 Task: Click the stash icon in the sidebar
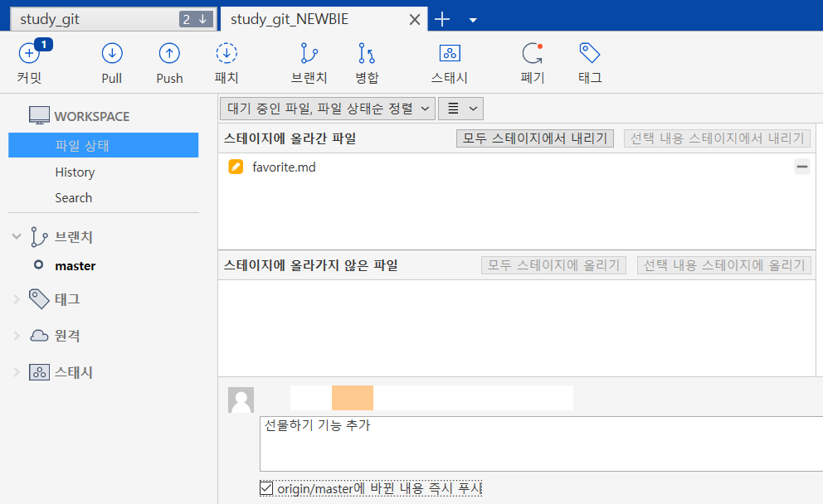[39, 372]
